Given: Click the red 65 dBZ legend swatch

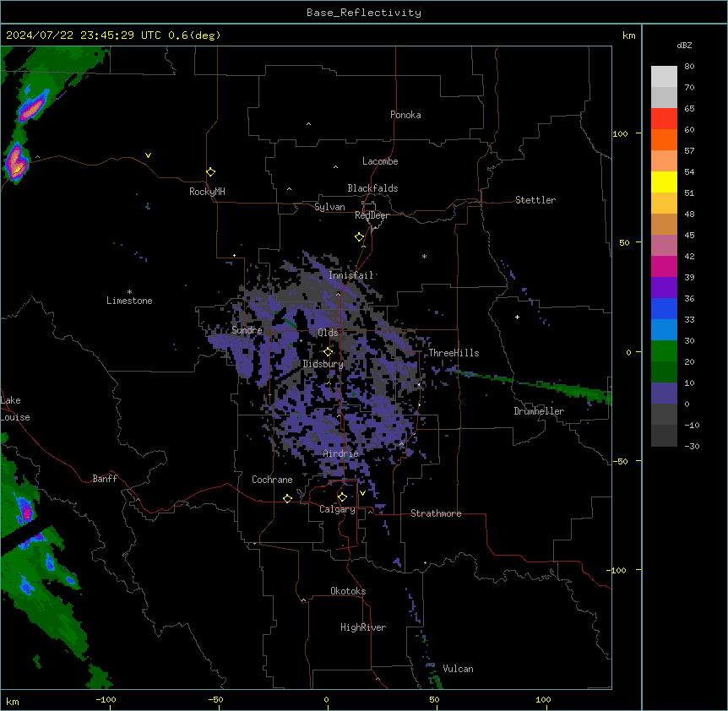Looking at the screenshot, I should (664, 118).
